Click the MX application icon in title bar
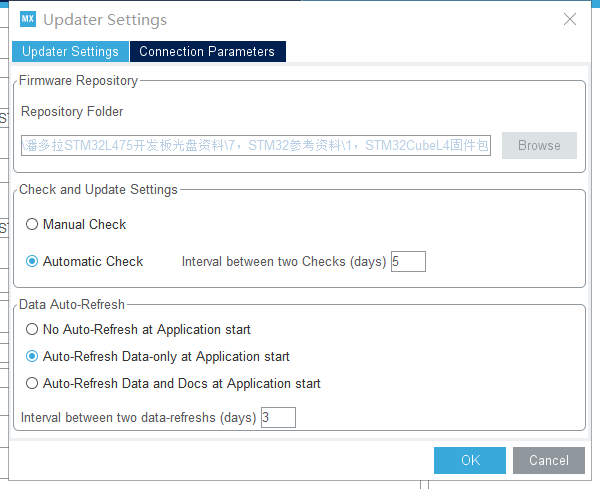The image size is (600, 489). (x=28, y=19)
